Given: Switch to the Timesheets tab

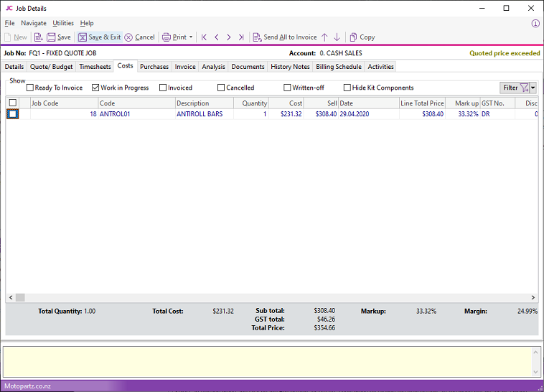Looking at the screenshot, I should pos(95,67).
